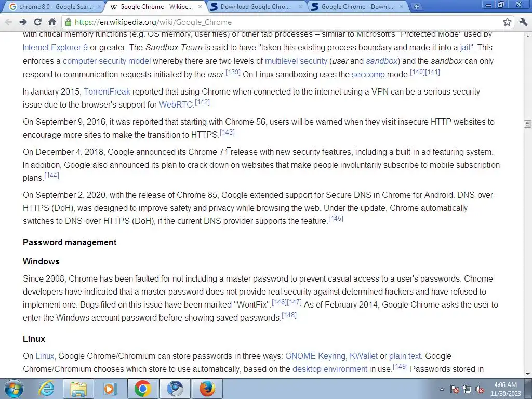Show hidden system tray icons arrow
The width and height of the screenshot is (532, 399).
pyautogui.click(x=442, y=389)
